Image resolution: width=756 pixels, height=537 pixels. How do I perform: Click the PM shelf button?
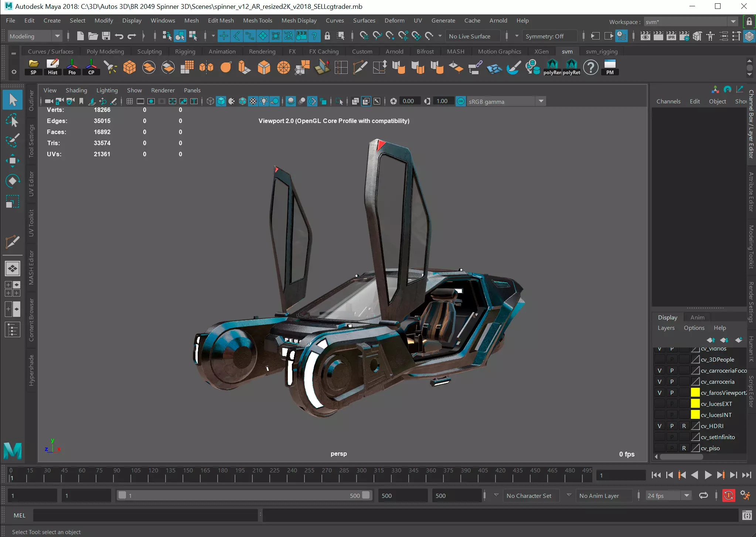click(610, 67)
